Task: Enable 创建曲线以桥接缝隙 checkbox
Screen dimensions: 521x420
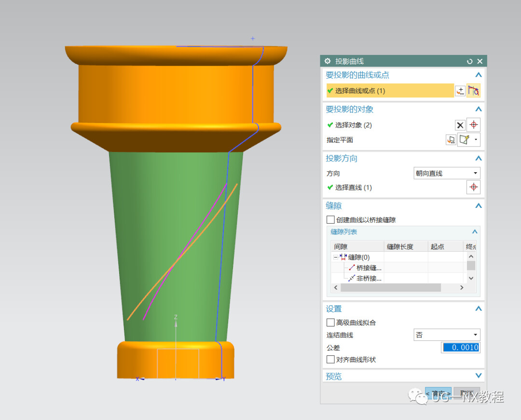Action: pyautogui.click(x=330, y=220)
